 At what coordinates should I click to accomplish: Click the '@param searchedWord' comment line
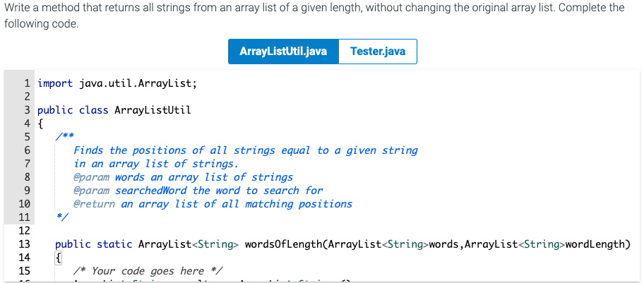[198, 191]
